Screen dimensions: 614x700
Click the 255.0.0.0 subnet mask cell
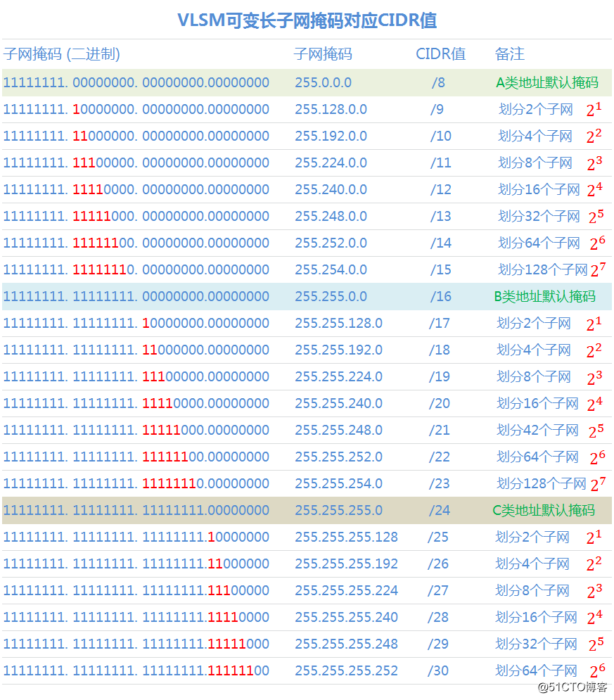(323, 82)
